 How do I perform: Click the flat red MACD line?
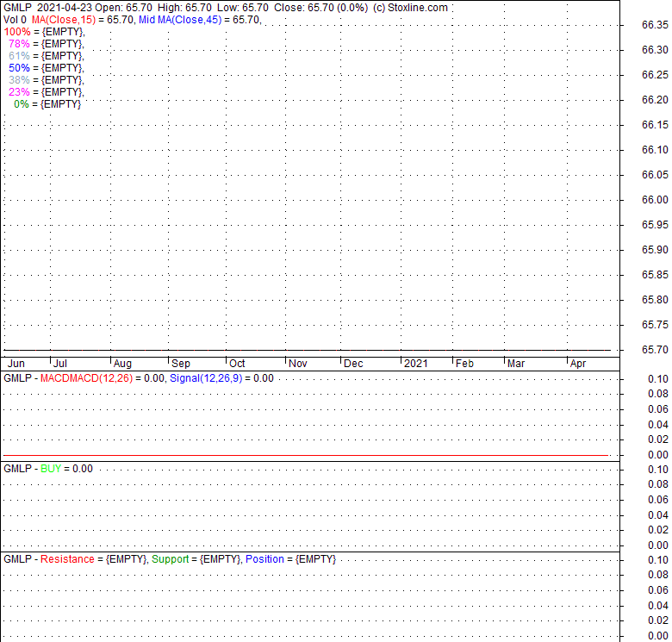click(306, 455)
